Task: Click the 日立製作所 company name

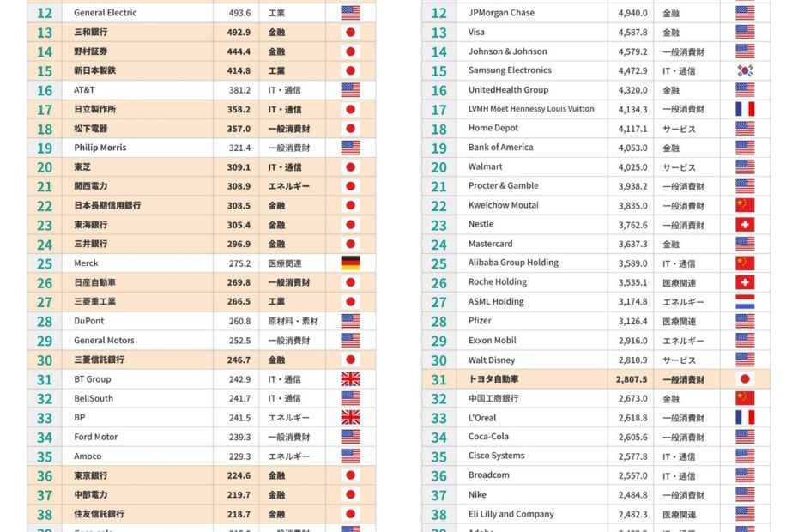Action: (94, 110)
